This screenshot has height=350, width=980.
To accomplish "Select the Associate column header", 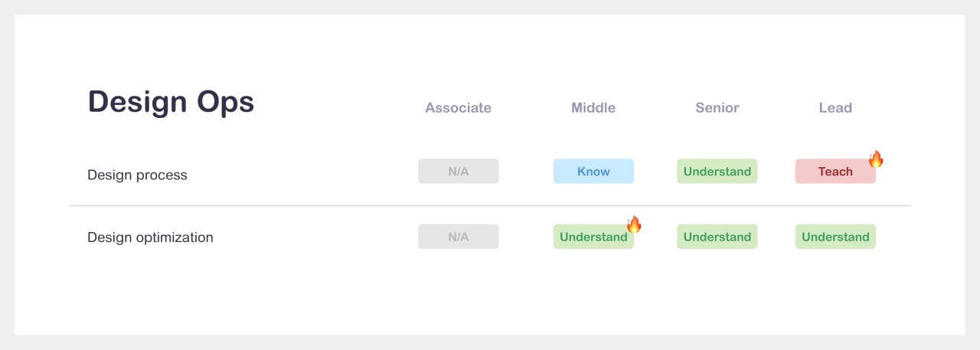I will coord(458,108).
